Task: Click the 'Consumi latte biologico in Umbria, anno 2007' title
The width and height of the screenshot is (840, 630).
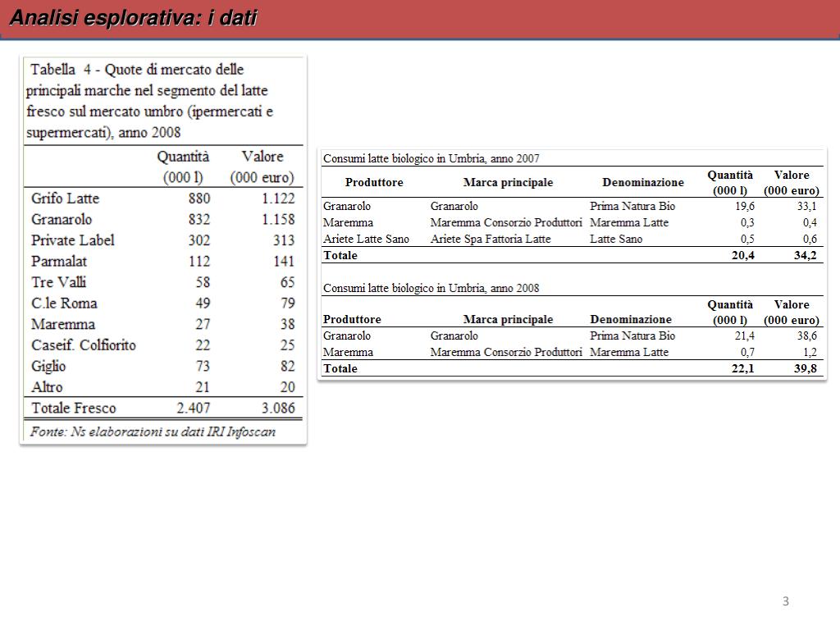Action: (x=431, y=158)
